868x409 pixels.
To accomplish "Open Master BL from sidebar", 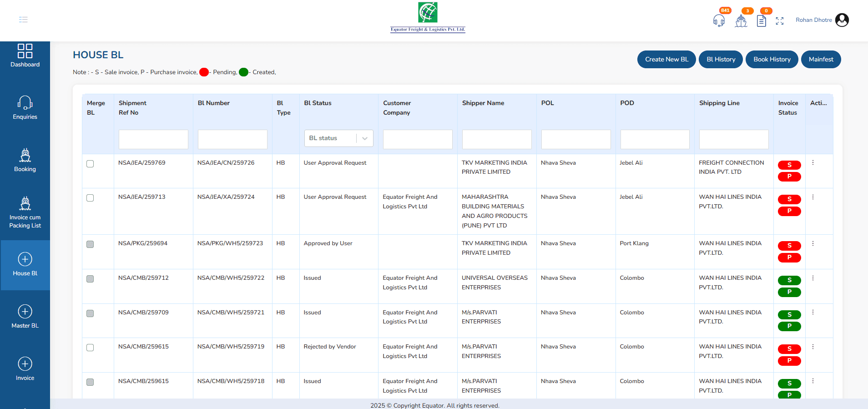I will point(25,317).
